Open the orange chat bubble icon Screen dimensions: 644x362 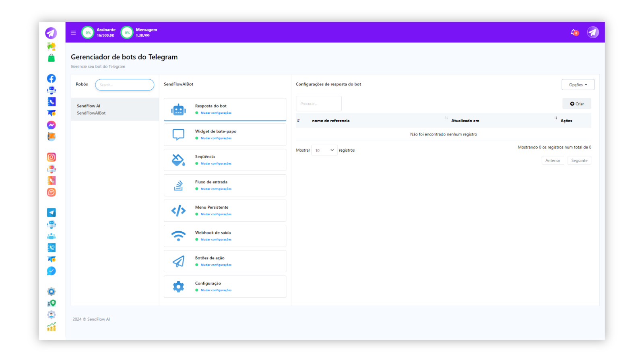pos(51,192)
